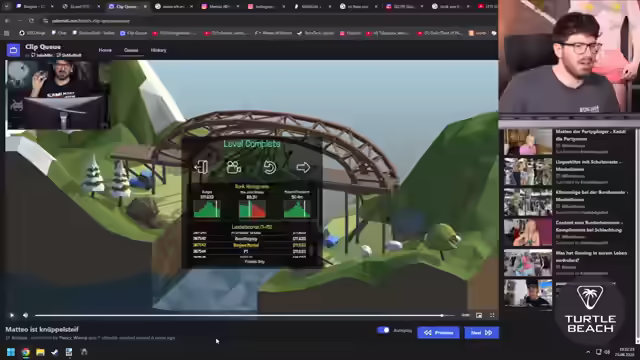Select clip title 'Was hat Gaming in eurem Leben'

tap(591, 256)
